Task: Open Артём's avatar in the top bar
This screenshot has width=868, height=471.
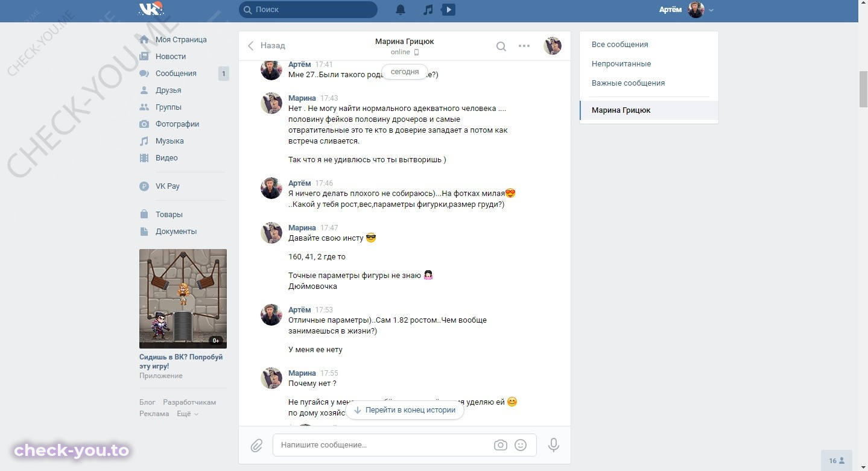Action: [696, 10]
